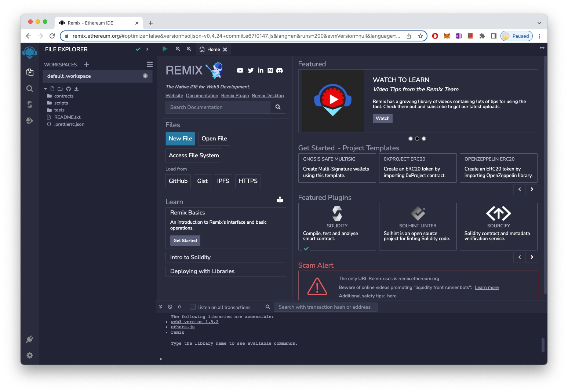Select the third Featured carousel dot
The width and height of the screenshot is (568, 392).
tap(424, 139)
